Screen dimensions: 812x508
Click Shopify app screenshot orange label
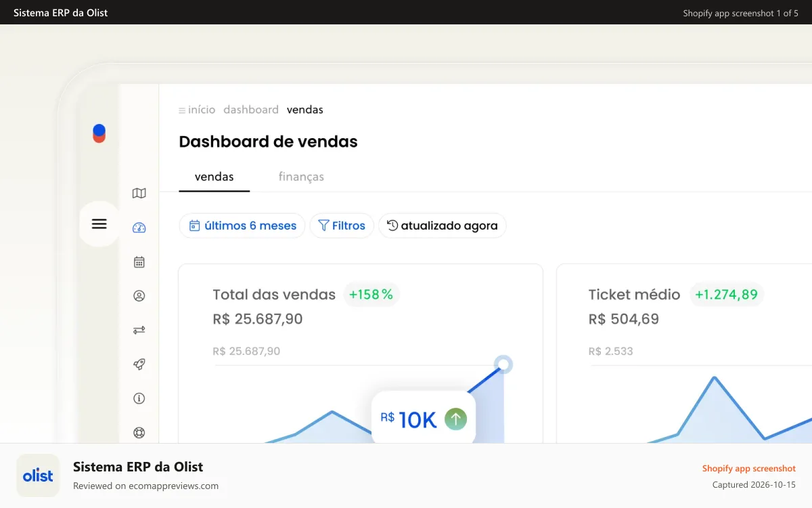pos(749,469)
